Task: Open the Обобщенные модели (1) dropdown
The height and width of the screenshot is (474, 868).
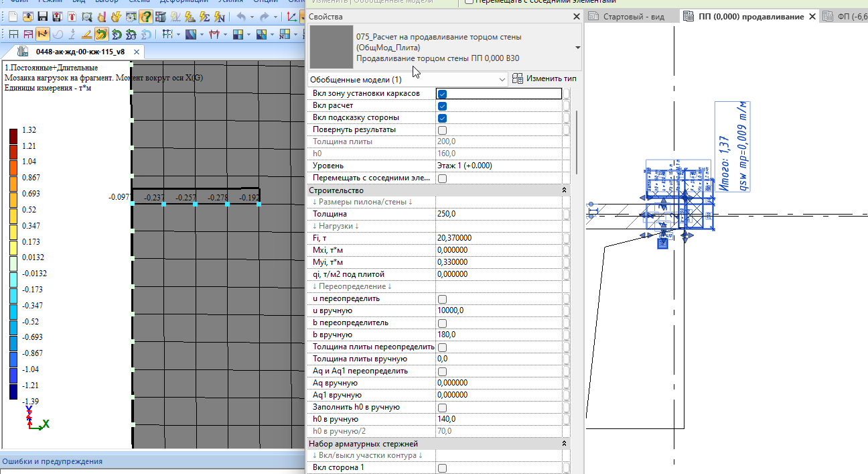Action: (409, 79)
